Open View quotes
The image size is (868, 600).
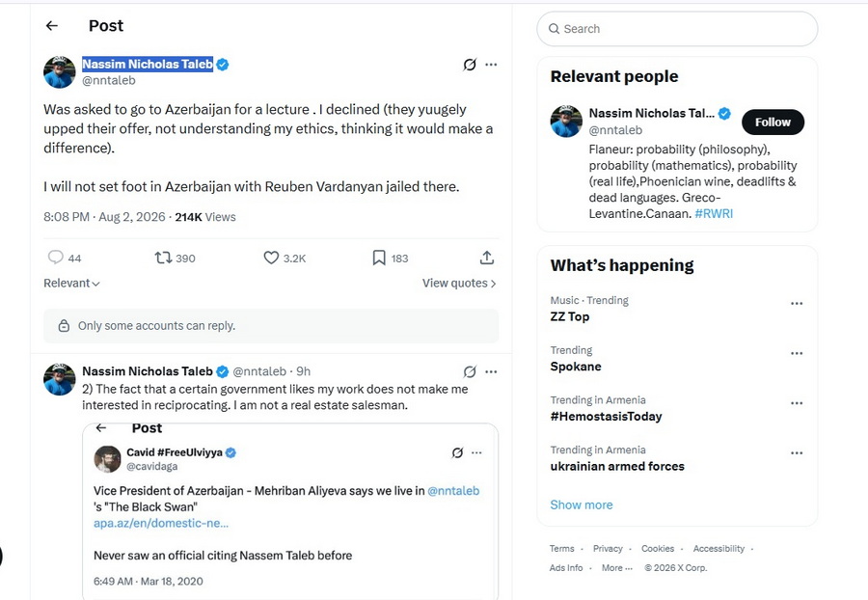(x=459, y=283)
